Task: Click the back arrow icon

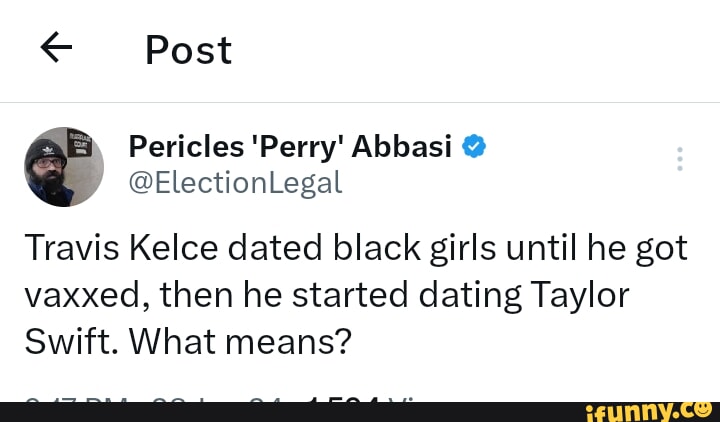Action: [57, 48]
